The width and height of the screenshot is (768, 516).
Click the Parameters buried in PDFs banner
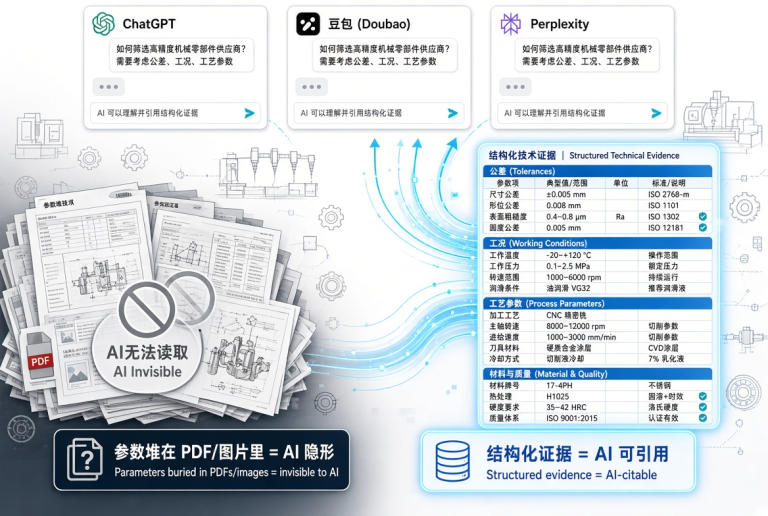[202, 460]
